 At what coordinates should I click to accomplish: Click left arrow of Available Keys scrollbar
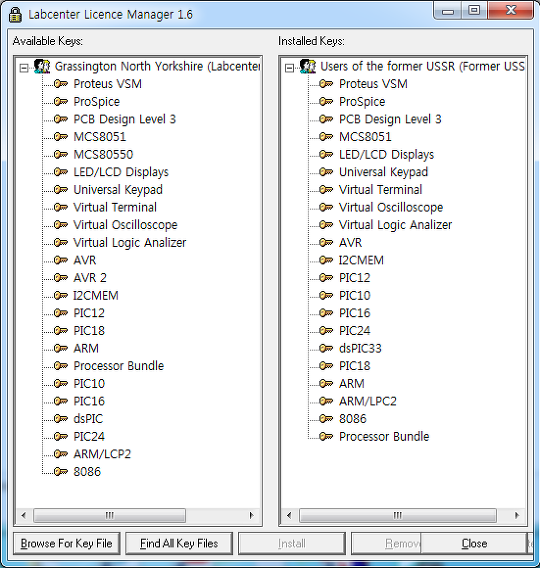(24, 515)
